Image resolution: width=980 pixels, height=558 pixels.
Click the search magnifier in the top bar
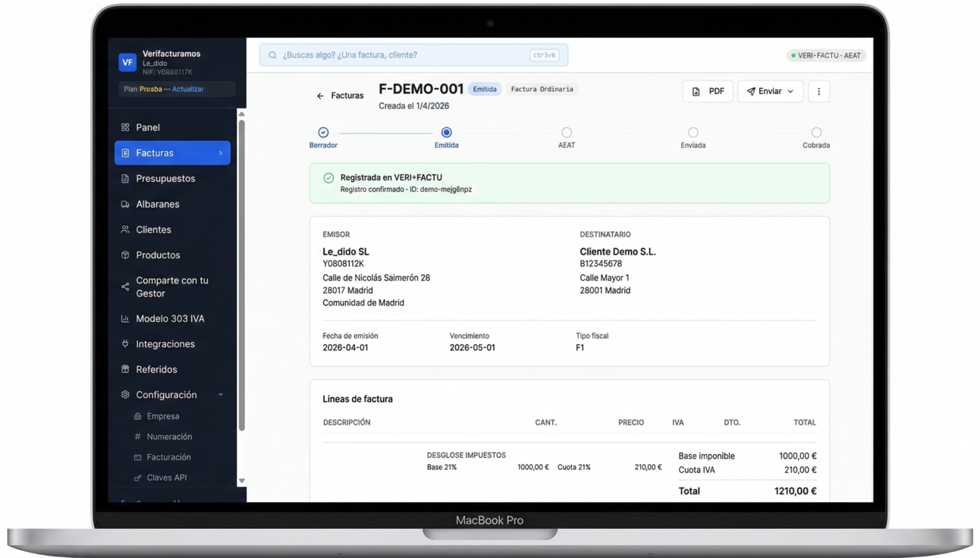272,55
